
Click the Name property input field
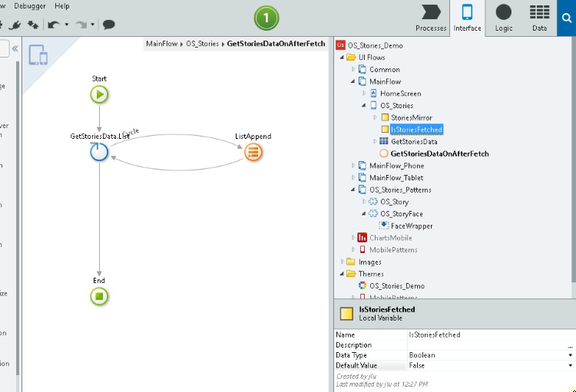tap(488, 334)
